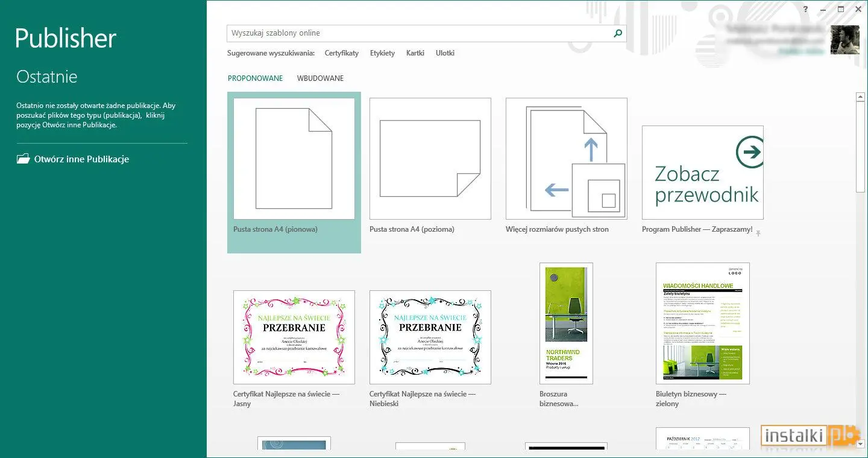Click the Otwórz inne Publikacje link
Viewport: 868px width, 458px height.
click(x=81, y=159)
